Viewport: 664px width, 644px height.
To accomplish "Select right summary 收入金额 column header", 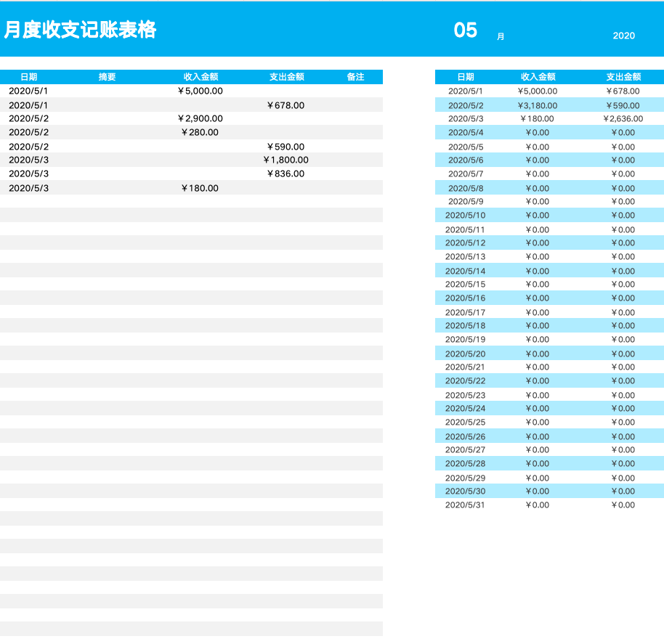I will coord(538,76).
